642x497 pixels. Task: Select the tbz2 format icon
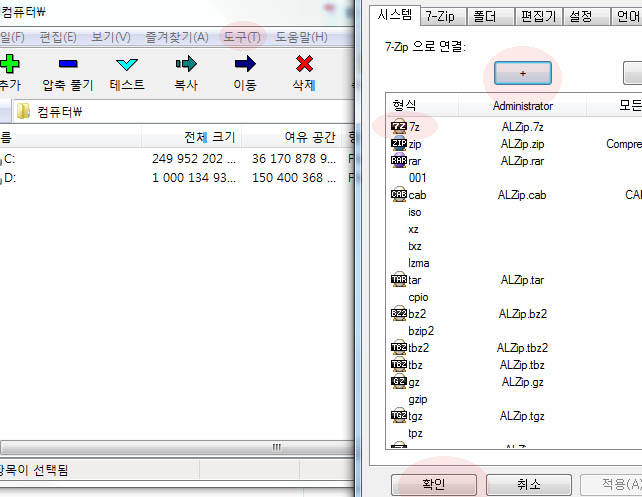pyautogui.click(x=399, y=348)
